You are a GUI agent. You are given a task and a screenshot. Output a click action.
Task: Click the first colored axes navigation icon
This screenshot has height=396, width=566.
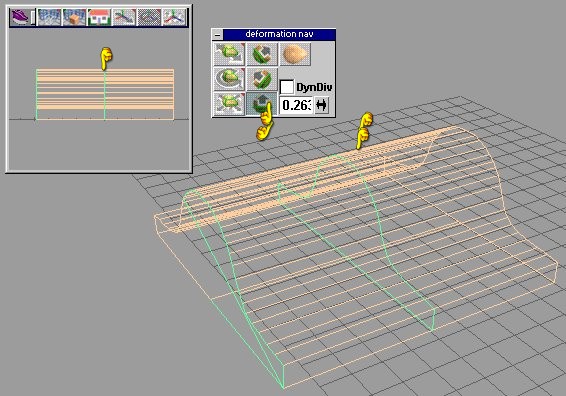(x=124, y=17)
